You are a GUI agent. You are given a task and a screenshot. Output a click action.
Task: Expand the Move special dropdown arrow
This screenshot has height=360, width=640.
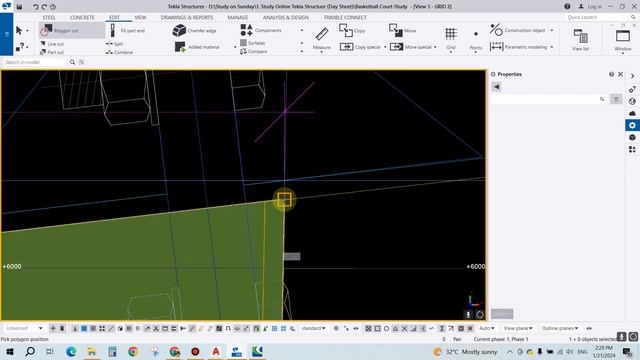[x=435, y=47]
